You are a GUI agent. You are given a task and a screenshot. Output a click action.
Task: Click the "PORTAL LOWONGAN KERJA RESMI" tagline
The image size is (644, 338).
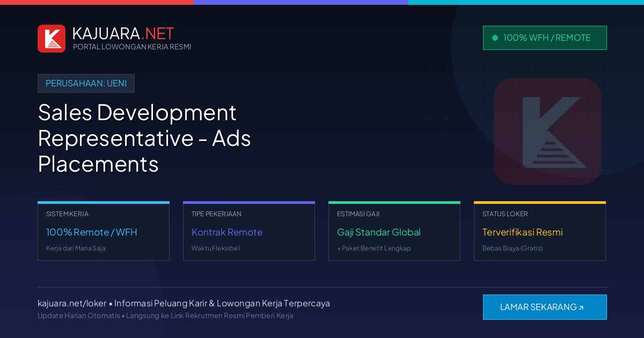[132, 47]
